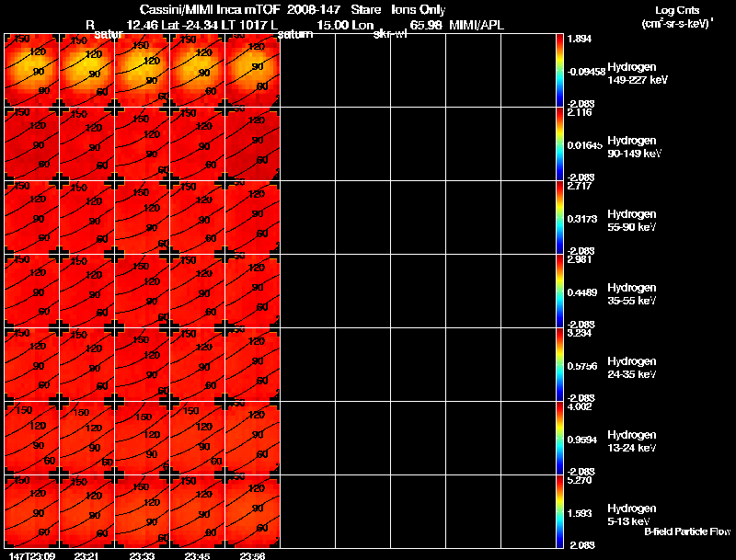Click the color bar for Hydrogen 35-55 keV
Viewport: 736px width, 560px height.
(559, 291)
